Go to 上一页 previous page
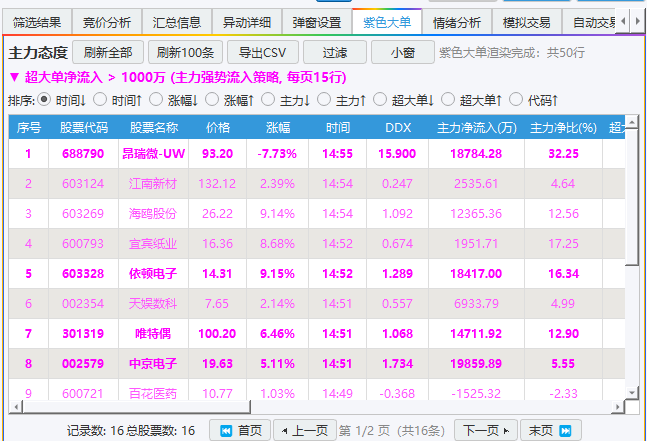 click(305, 431)
